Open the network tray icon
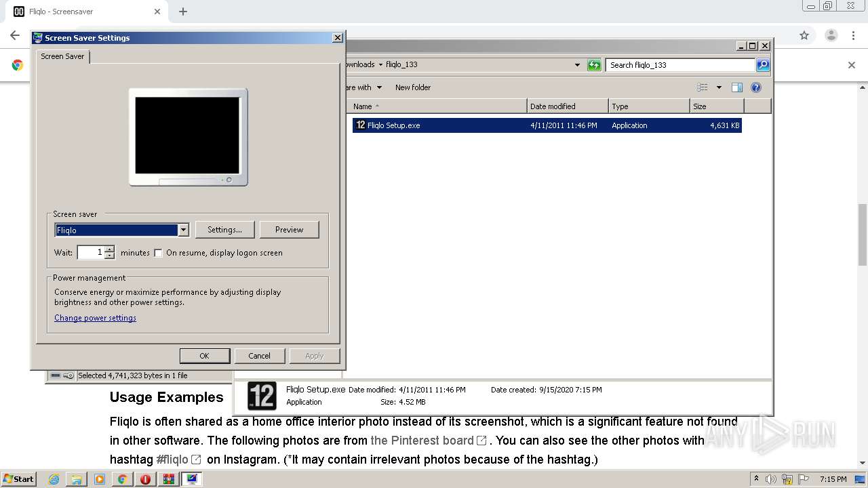The width and height of the screenshot is (868, 488). pos(787,479)
